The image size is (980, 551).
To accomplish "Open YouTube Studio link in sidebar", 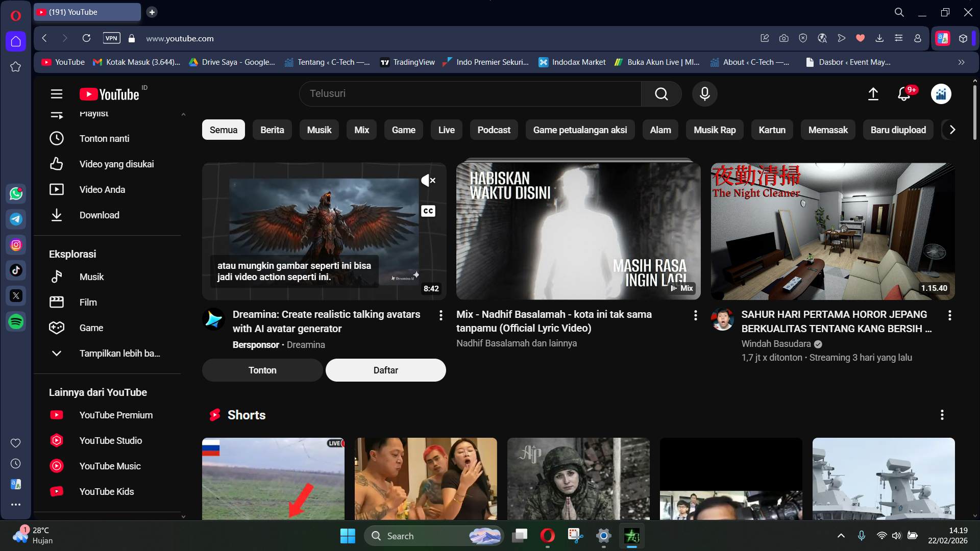I will click(x=110, y=440).
